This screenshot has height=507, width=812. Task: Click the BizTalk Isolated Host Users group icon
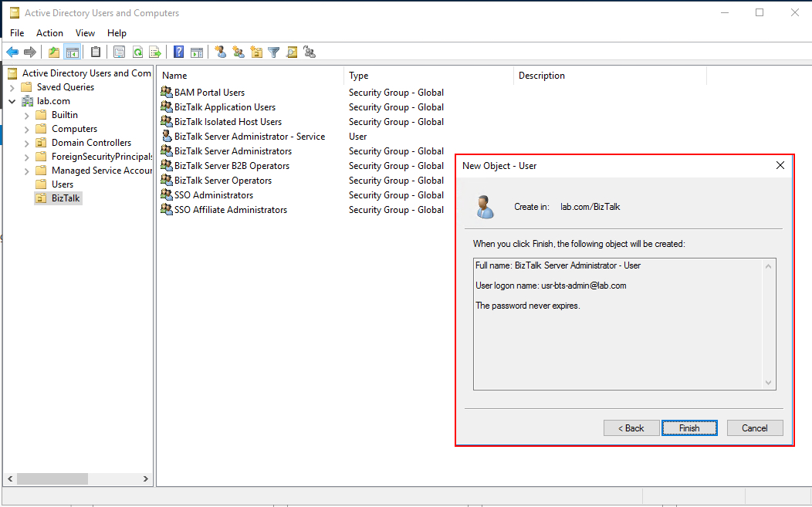pos(166,121)
